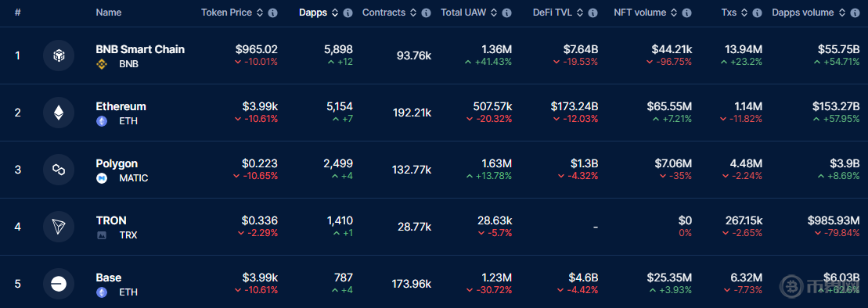Click BNB Txs value 13.94M
Viewport: 868px width, 308px height.
pos(744,49)
